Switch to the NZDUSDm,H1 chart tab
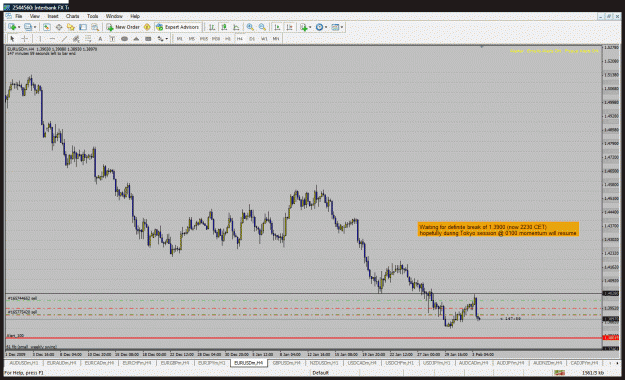The image size is (625, 380). point(324,363)
